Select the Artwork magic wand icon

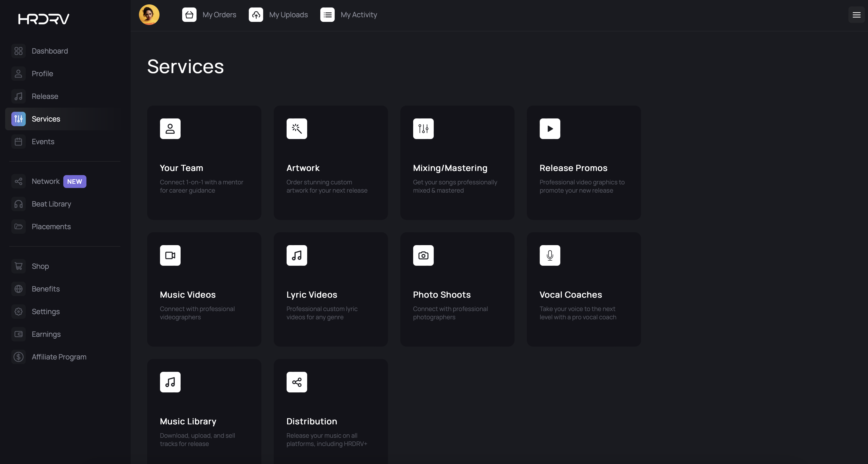coord(297,128)
